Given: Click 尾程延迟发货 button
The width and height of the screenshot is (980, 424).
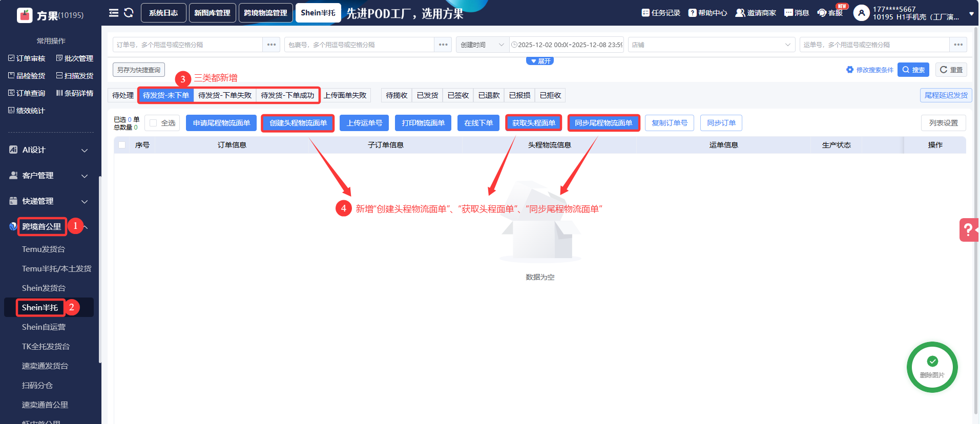Looking at the screenshot, I should coord(946,95).
